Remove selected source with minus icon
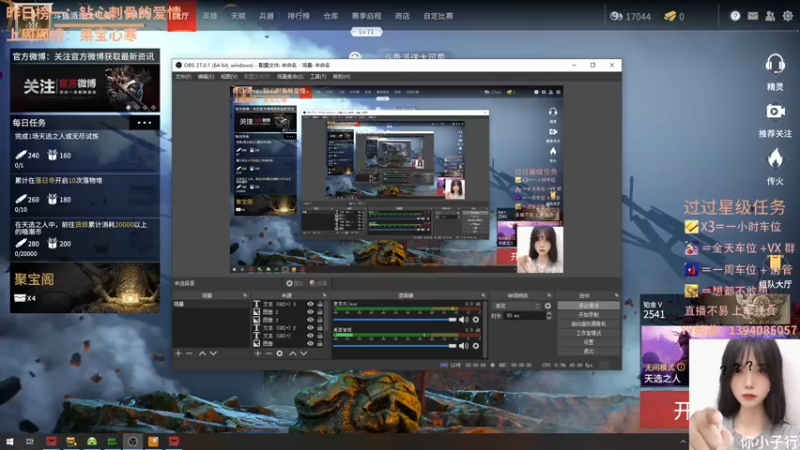This screenshot has width=800, height=450. (268, 353)
